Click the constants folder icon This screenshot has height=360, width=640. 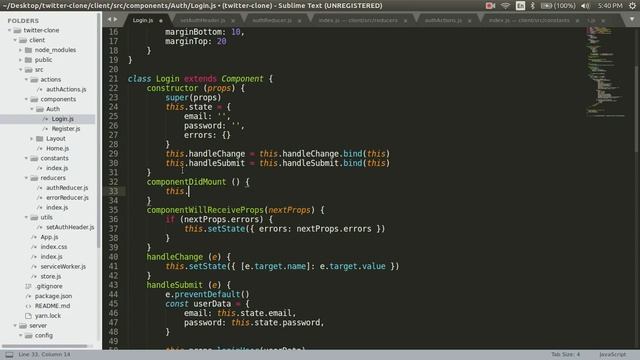point(34,158)
